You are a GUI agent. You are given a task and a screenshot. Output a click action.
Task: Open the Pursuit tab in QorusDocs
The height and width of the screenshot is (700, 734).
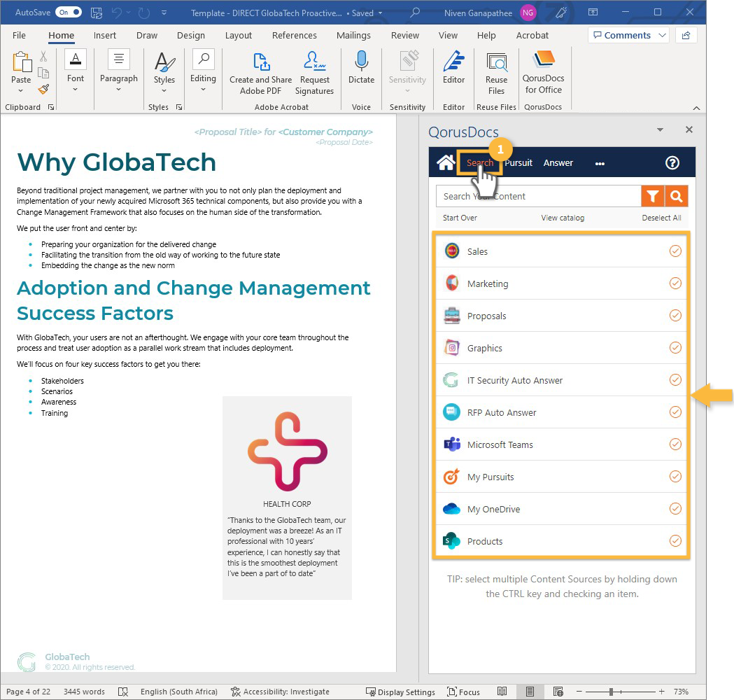[x=518, y=163]
